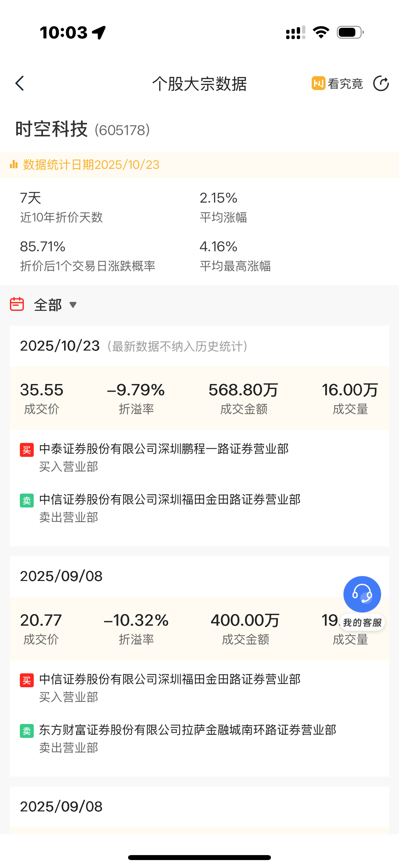Tap the 近10年折价天数 label
399x868 pixels.
tap(61, 217)
